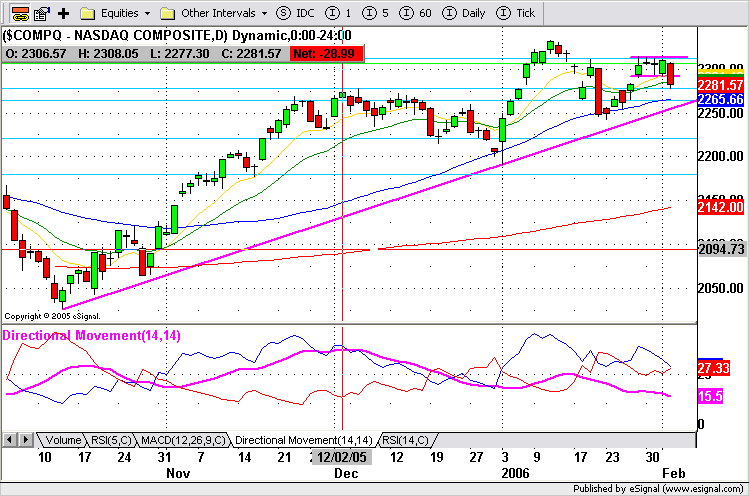The image size is (749, 496).
Task: Click the Other Intervals folder icon
Action: click(x=168, y=13)
